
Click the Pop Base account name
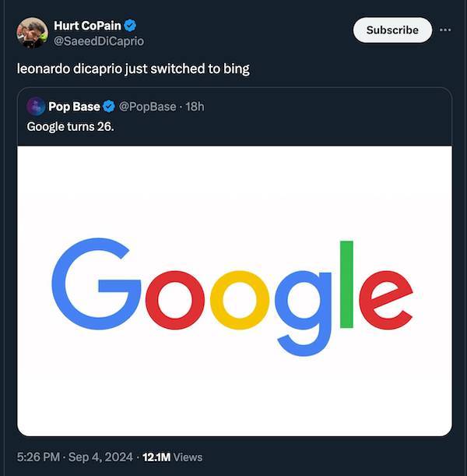(x=74, y=107)
